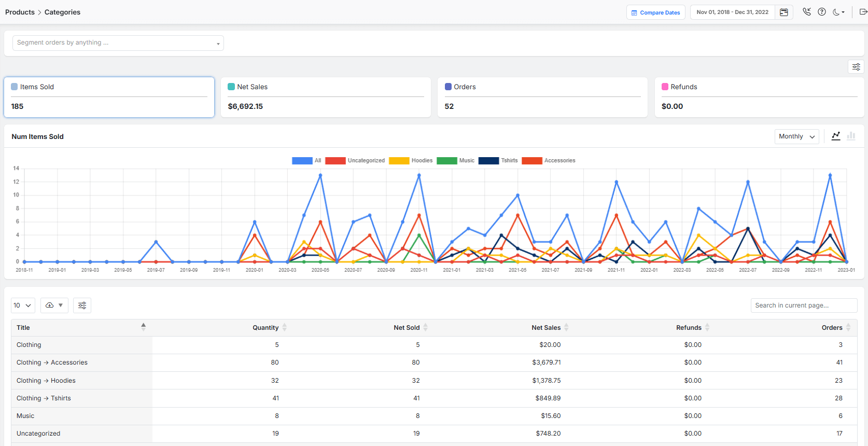868x446 pixels.
Task: Open the cloud download export dropdown
Action: coord(54,305)
